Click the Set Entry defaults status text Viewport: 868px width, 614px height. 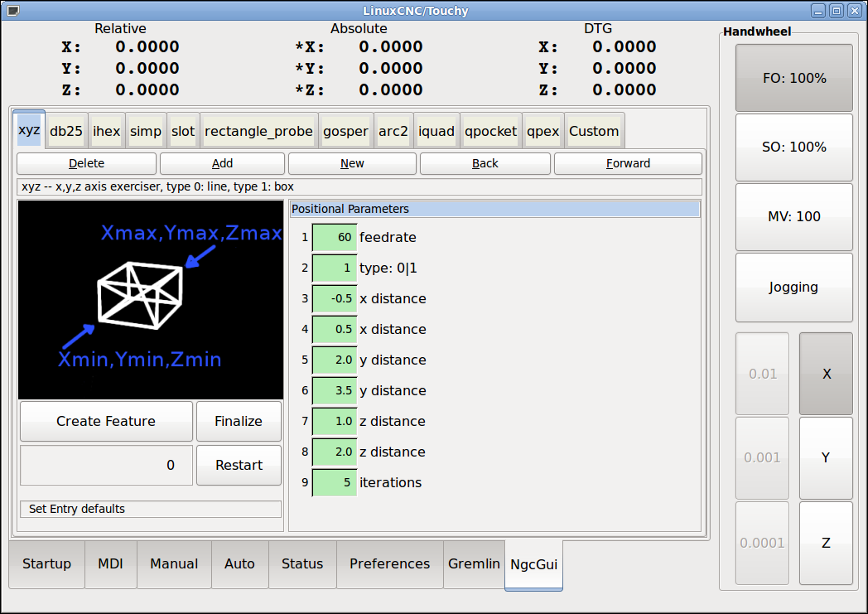click(151, 510)
